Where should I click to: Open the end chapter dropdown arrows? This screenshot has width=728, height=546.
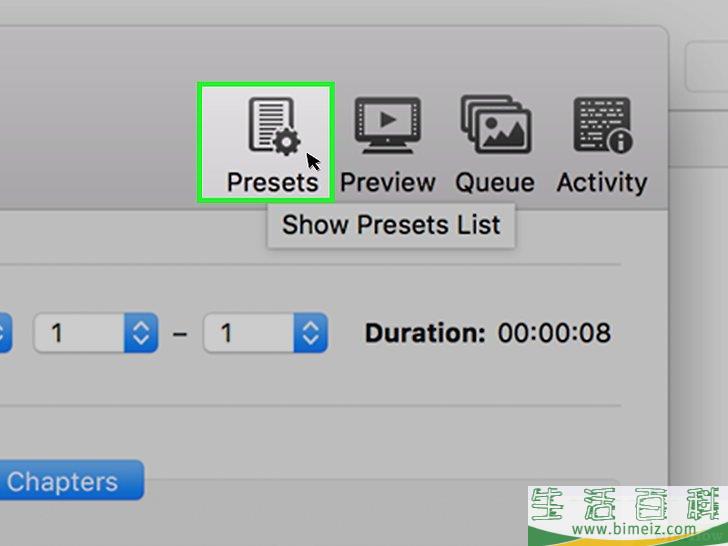(311, 332)
